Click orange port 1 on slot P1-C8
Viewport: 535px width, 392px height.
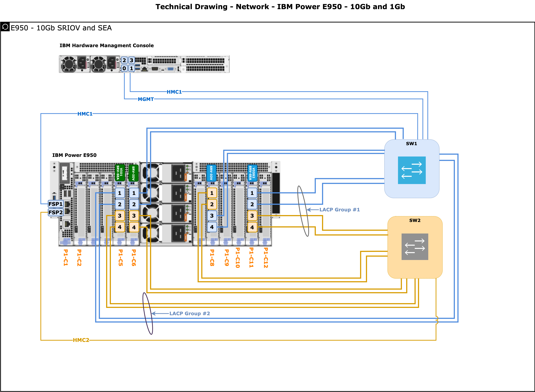(x=212, y=193)
